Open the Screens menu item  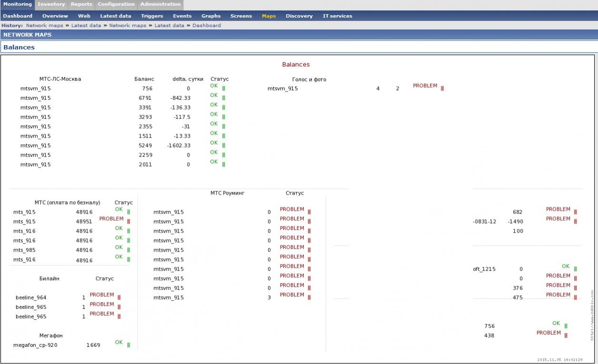(x=241, y=16)
